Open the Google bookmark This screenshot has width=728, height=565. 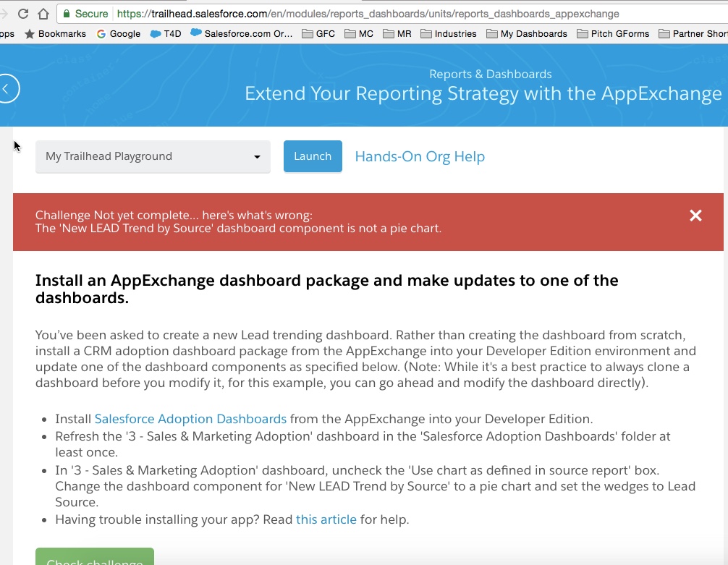click(118, 33)
